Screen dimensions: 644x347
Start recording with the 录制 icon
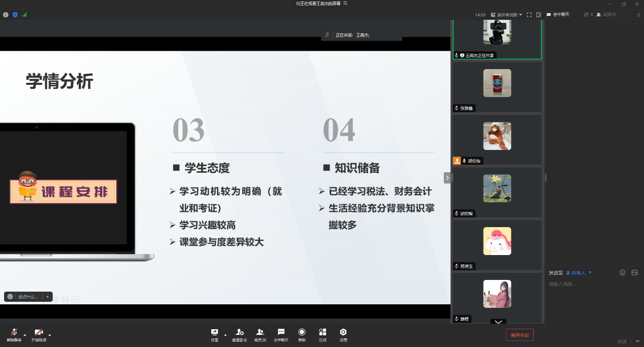[302, 334]
